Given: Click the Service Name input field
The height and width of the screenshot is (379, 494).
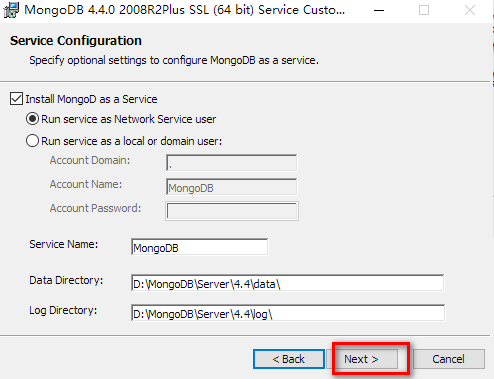Looking at the screenshot, I should (199, 247).
